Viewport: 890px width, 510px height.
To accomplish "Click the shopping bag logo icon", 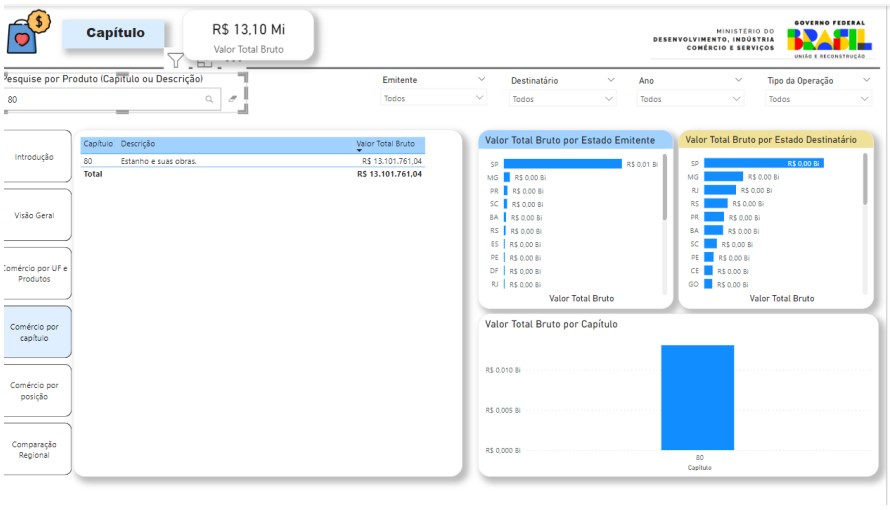I will pos(28,32).
